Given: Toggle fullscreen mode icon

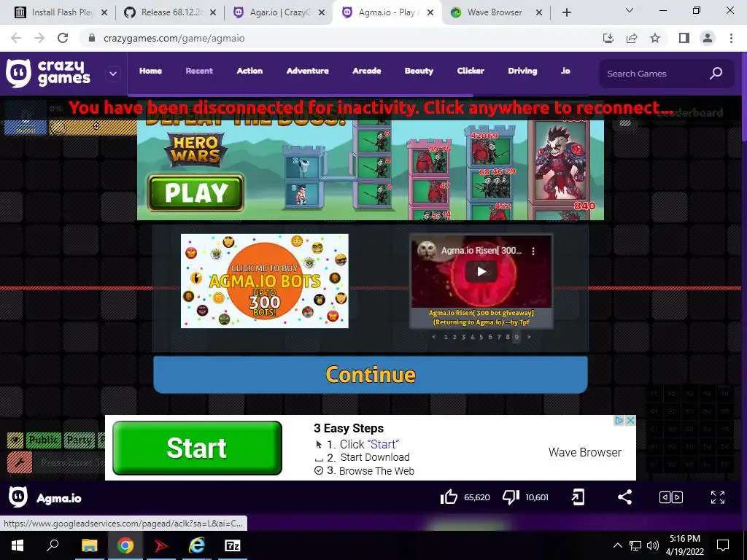Looking at the screenshot, I should click(718, 497).
